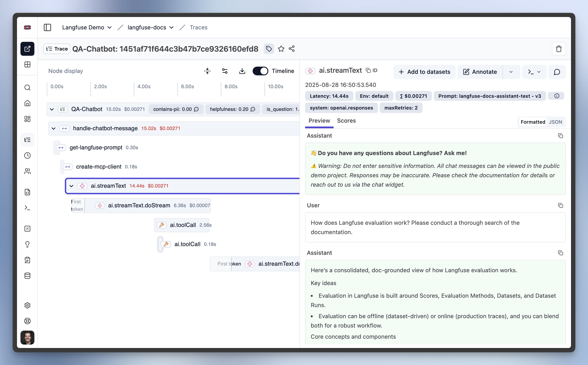The width and height of the screenshot is (588, 365).
Task: Click the Annotate button
Action: click(479, 72)
